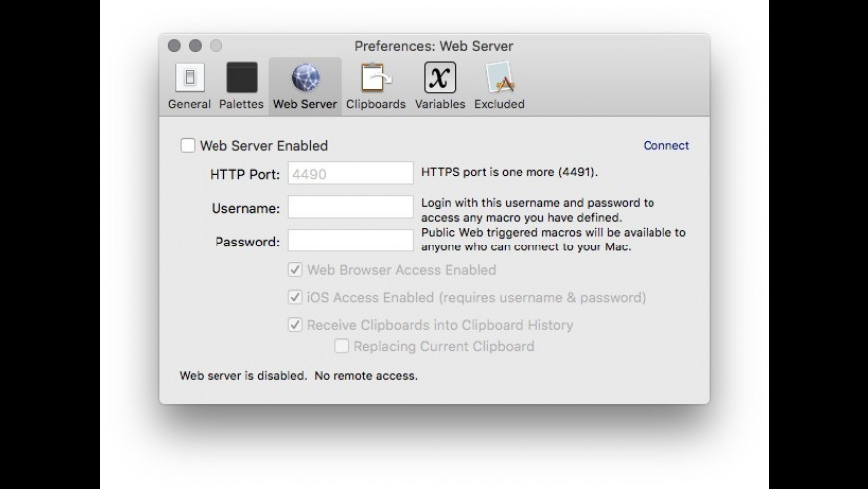Toggle Receive Clipboards into Clipboard History
Screen dimensions: 868x489
pyautogui.click(x=295, y=325)
